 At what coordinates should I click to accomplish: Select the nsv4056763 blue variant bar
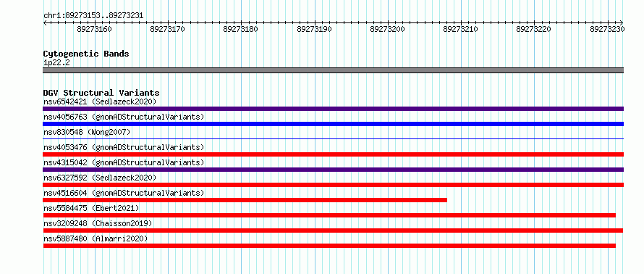pyautogui.click(x=333, y=124)
